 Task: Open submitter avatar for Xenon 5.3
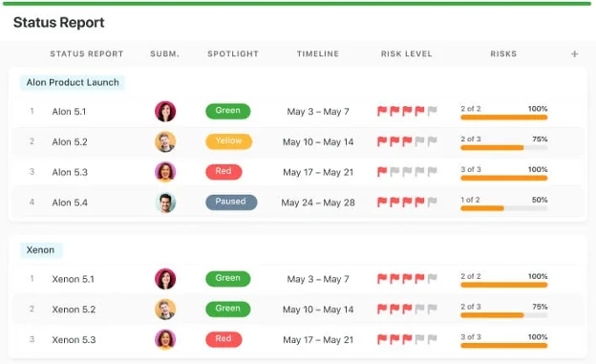pos(165,340)
